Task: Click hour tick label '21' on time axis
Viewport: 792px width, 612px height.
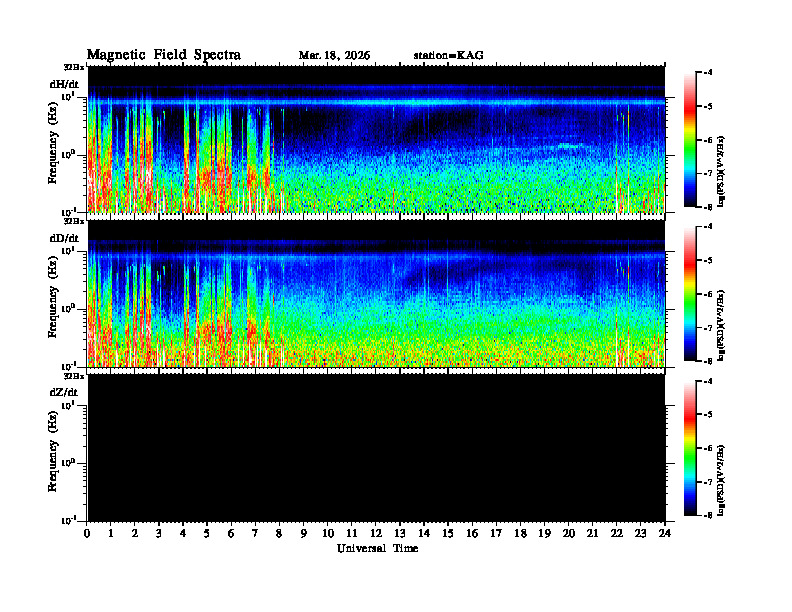Action: [592, 534]
